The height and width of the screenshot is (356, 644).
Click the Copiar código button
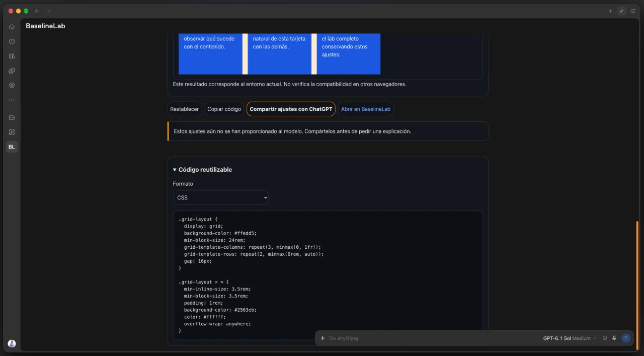(224, 109)
